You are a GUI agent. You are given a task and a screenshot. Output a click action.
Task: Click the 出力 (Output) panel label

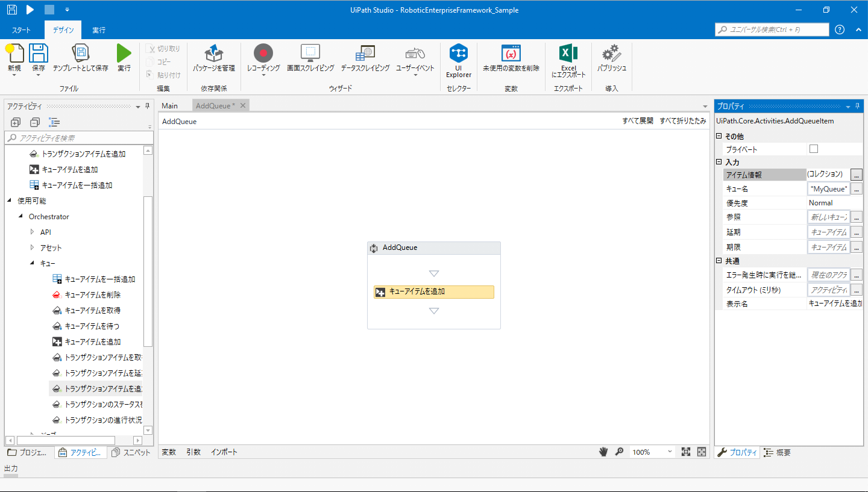11,469
